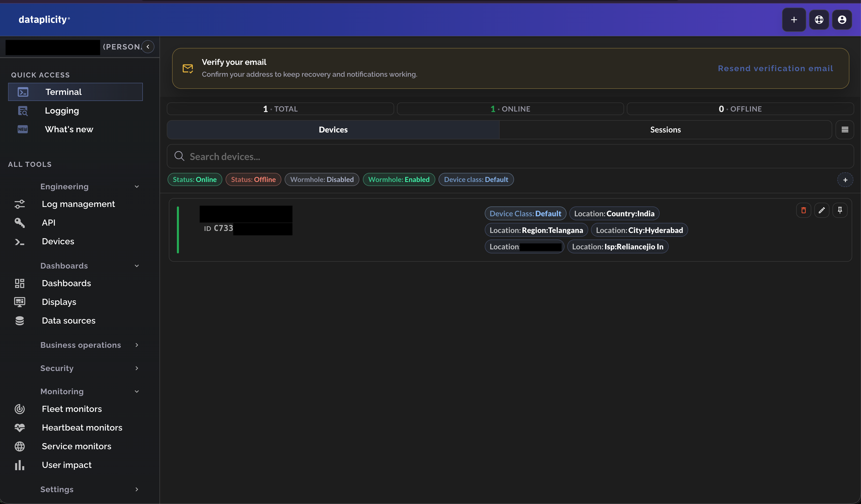This screenshot has height=504, width=861.
Task: Click the Data sources database icon
Action: [x=19, y=321]
